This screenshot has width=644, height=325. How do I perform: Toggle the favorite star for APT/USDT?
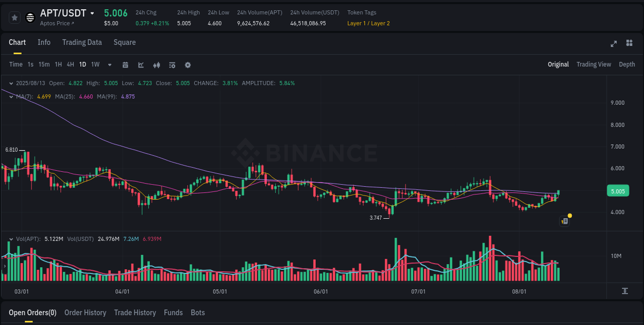tap(14, 17)
